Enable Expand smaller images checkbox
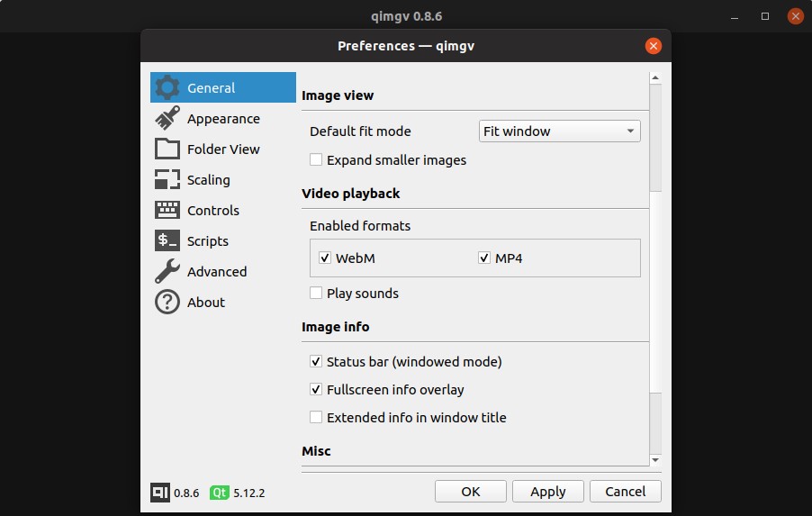Image resolution: width=812 pixels, height=516 pixels. (316, 159)
